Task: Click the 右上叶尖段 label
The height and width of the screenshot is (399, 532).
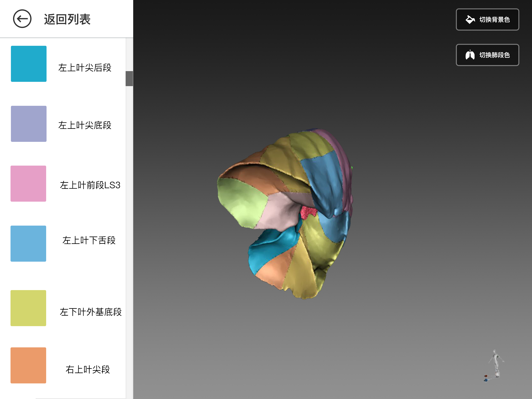Action: [88, 369]
